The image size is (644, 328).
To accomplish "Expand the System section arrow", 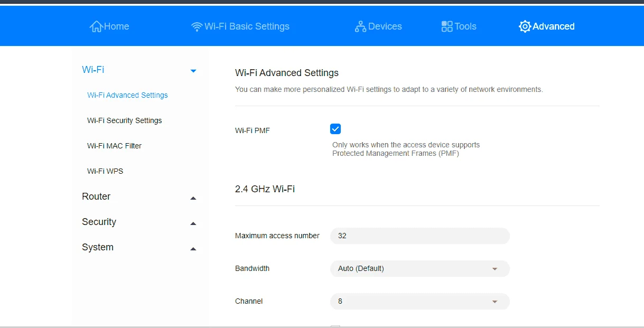I will click(x=193, y=249).
